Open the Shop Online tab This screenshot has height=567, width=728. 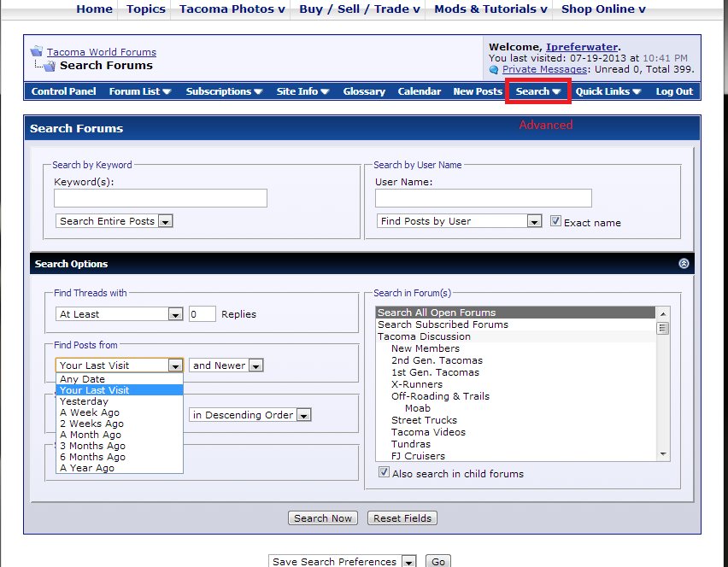[x=603, y=9]
